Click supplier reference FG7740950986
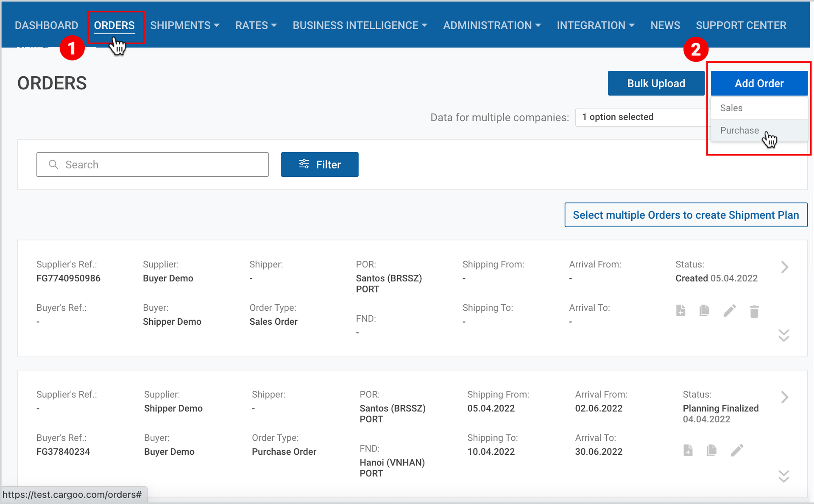 point(68,278)
